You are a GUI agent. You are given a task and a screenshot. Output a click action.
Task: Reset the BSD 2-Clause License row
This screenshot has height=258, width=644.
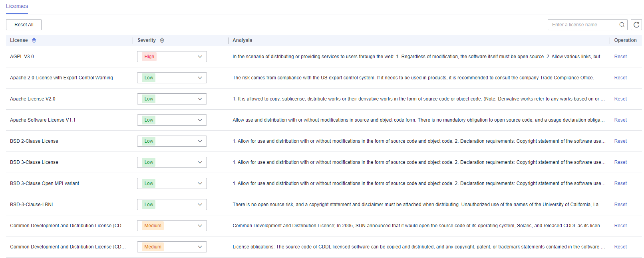click(620, 141)
